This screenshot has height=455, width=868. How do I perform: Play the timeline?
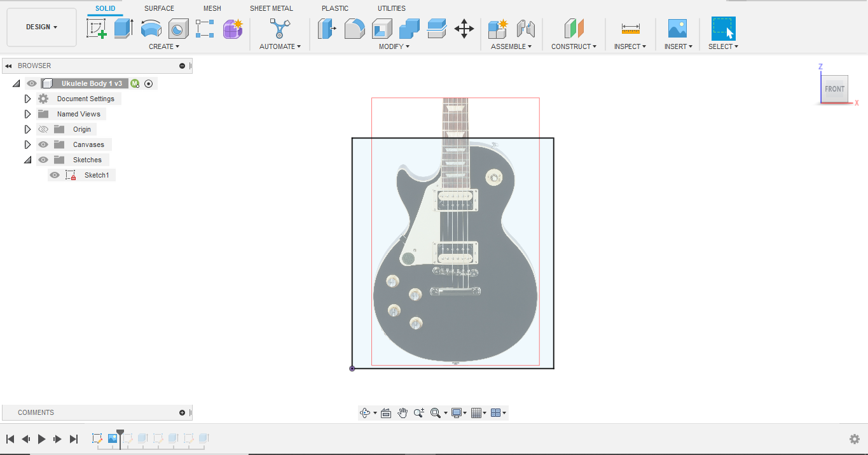[x=42, y=439]
